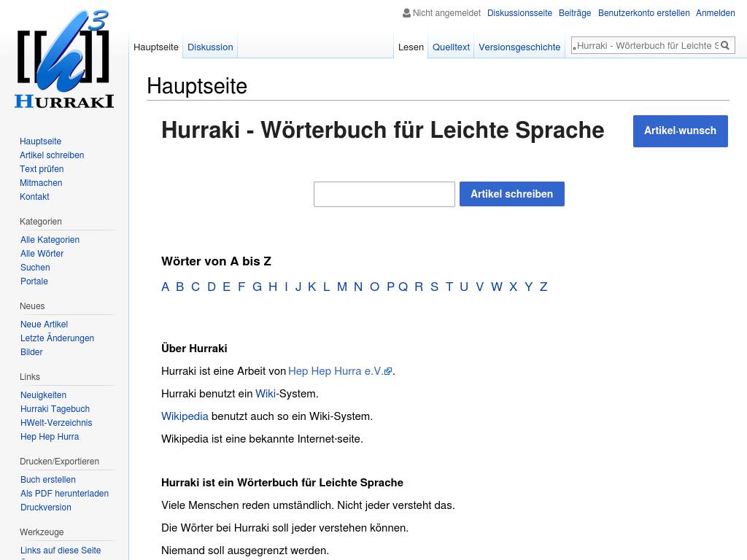Click the user icon beside Nicht angemeldet
The width and height of the screenshot is (747, 560).
tap(406, 12)
